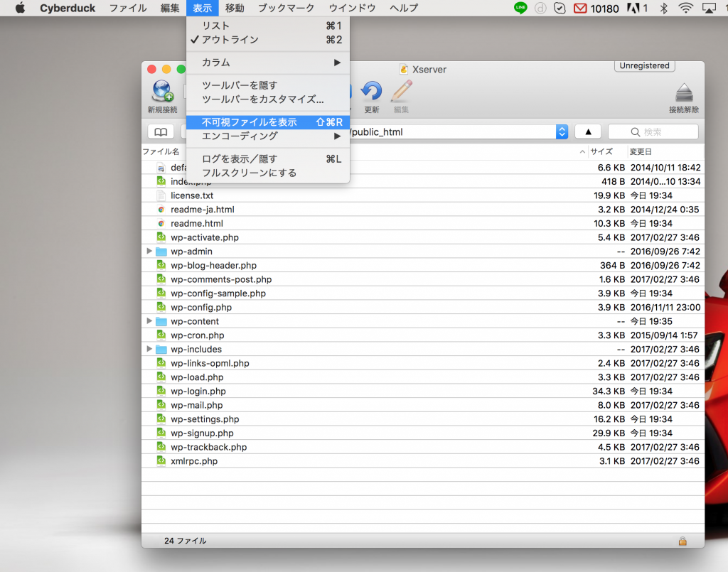Expand the wp-content folder triangle

(x=149, y=321)
